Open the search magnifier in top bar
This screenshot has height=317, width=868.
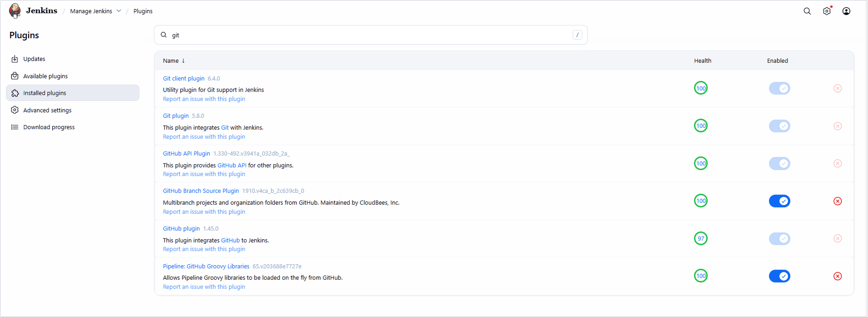click(x=807, y=11)
